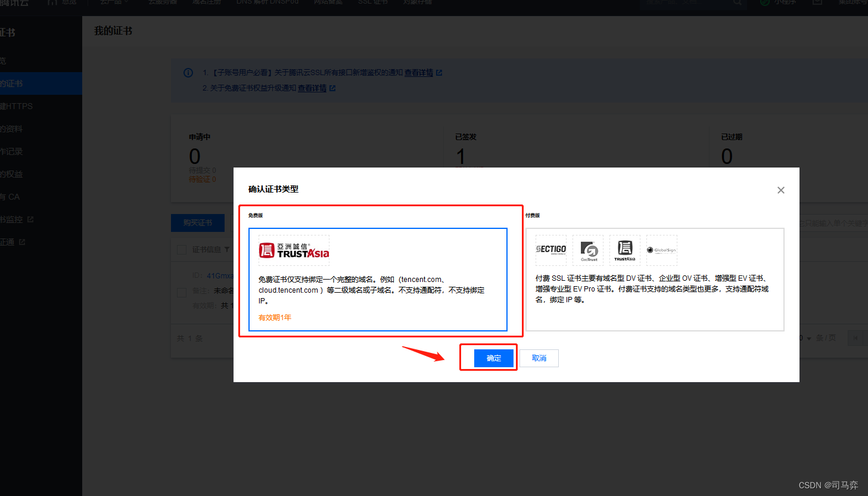Click the 共 1 条 total text
868x496 pixels.
pyautogui.click(x=190, y=339)
